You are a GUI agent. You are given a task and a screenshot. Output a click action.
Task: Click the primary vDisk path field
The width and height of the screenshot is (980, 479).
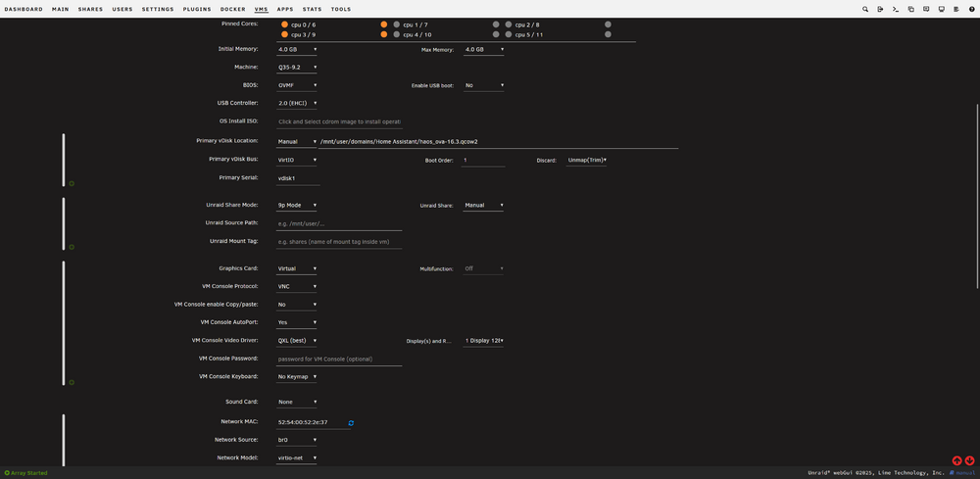click(x=498, y=142)
